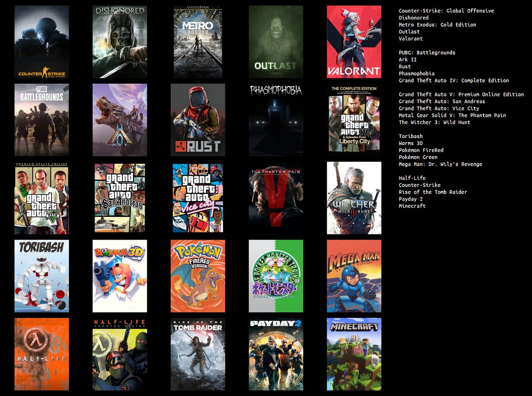Screen dimensions: 532x396
Task: Open the Outlast game cover
Action: coord(276,42)
